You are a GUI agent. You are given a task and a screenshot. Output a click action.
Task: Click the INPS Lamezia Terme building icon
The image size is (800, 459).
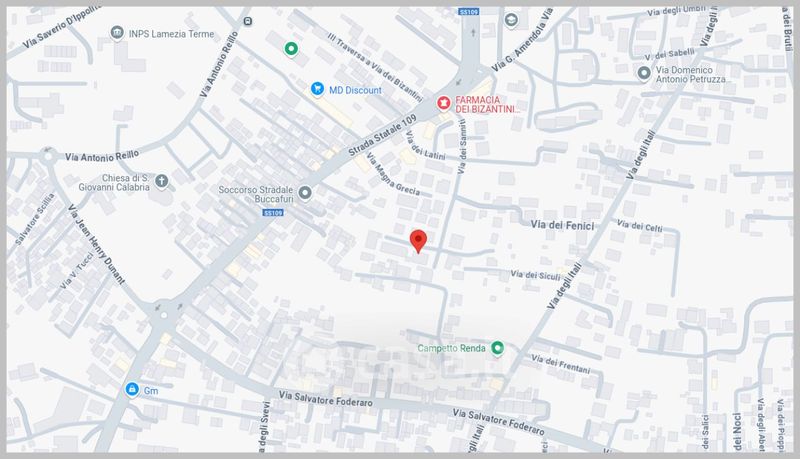[x=117, y=33]
